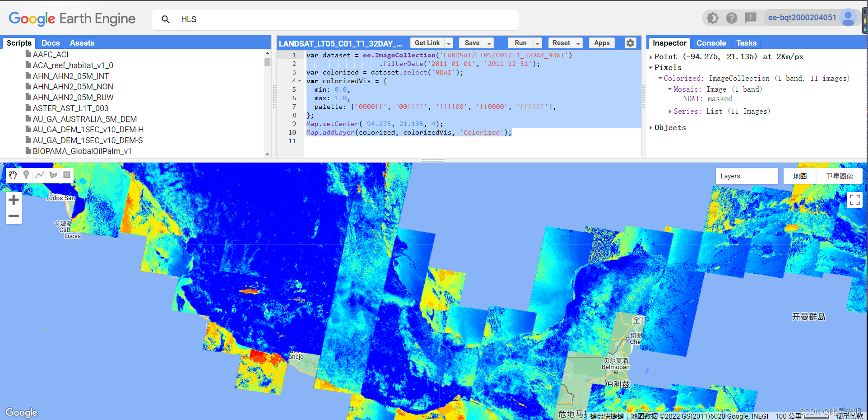Select the rectangle geometry drawing tool
This screenshot has width=868, height=420.
(x=66, y=175)
